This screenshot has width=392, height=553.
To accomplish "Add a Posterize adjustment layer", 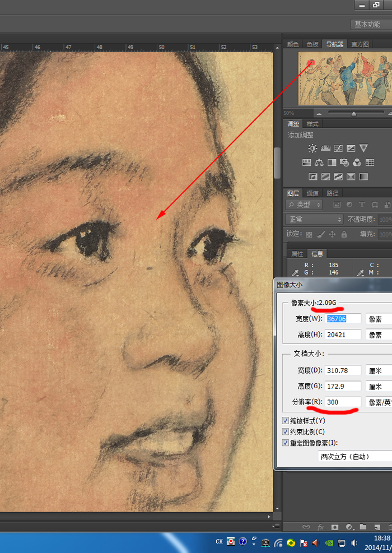I will [325, 176].
